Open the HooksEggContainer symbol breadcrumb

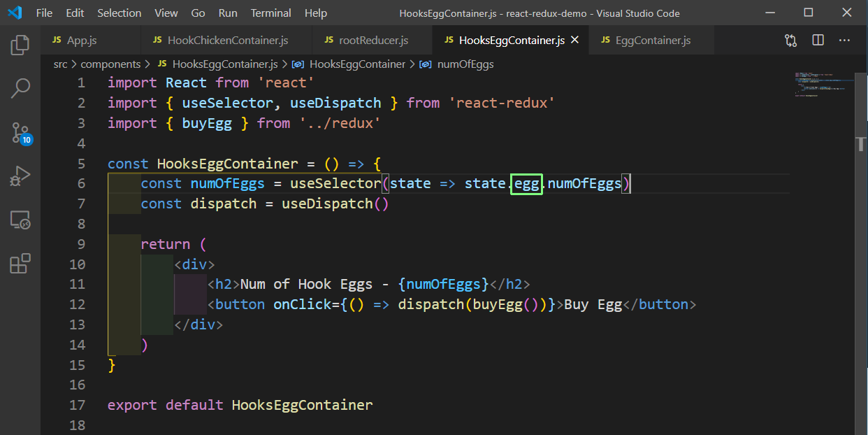point(356,64)
